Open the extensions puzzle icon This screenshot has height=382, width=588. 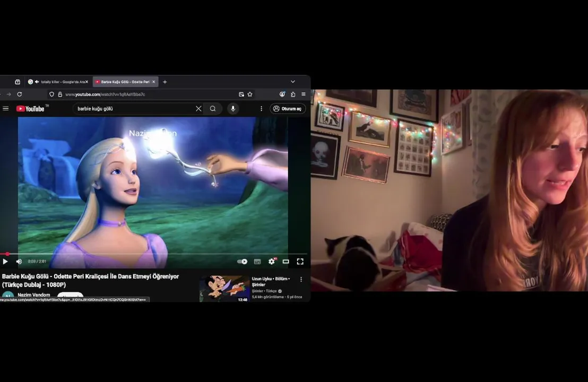pyautogui.click(x=293, y=94)
